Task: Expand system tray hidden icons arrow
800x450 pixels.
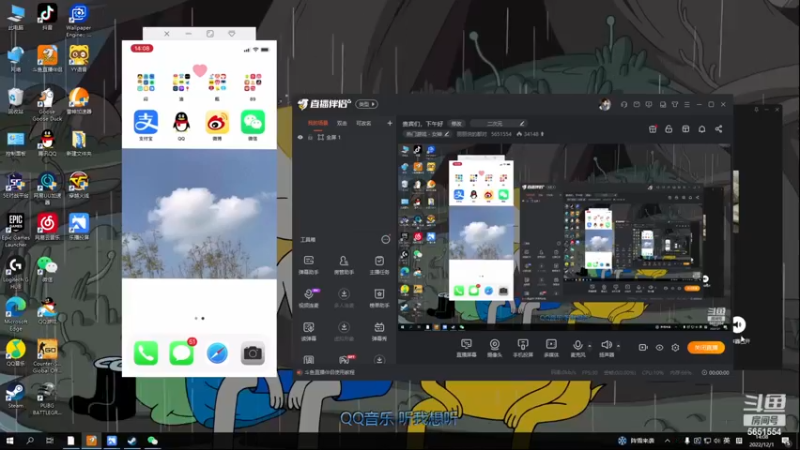Action: click(x=667, y=441)
